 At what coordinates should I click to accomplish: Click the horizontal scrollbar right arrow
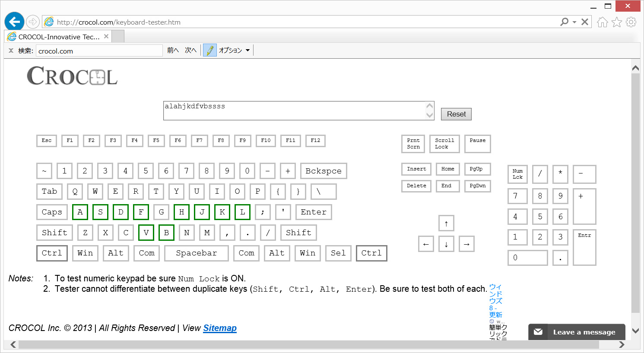[x=622, y=344]
